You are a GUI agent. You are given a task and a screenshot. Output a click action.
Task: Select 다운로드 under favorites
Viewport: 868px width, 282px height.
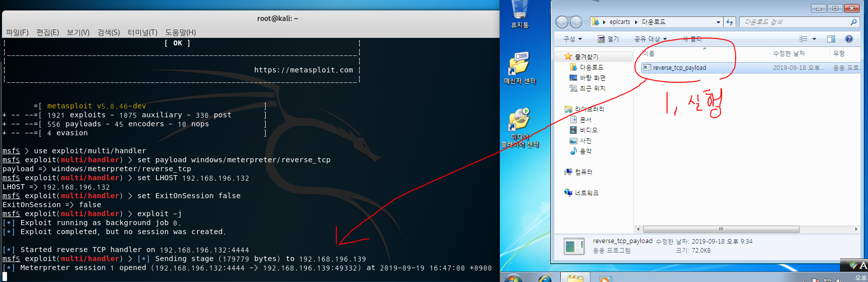(x=591, y=67)
